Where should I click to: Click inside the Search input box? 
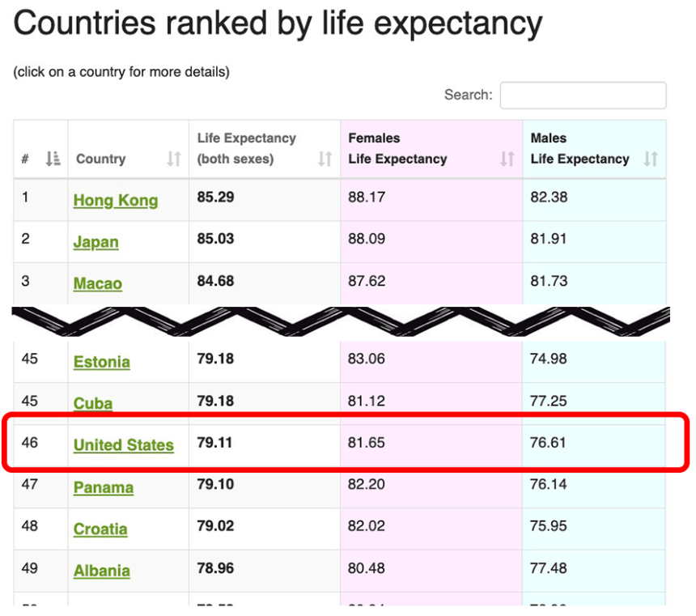pyautogui.click(x=582, y=96)
